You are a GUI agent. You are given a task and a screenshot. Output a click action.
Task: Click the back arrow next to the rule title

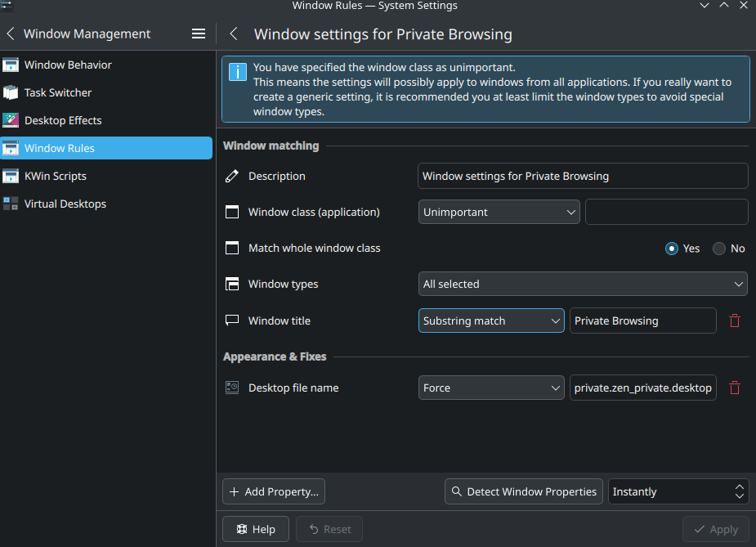coord(234,34)
